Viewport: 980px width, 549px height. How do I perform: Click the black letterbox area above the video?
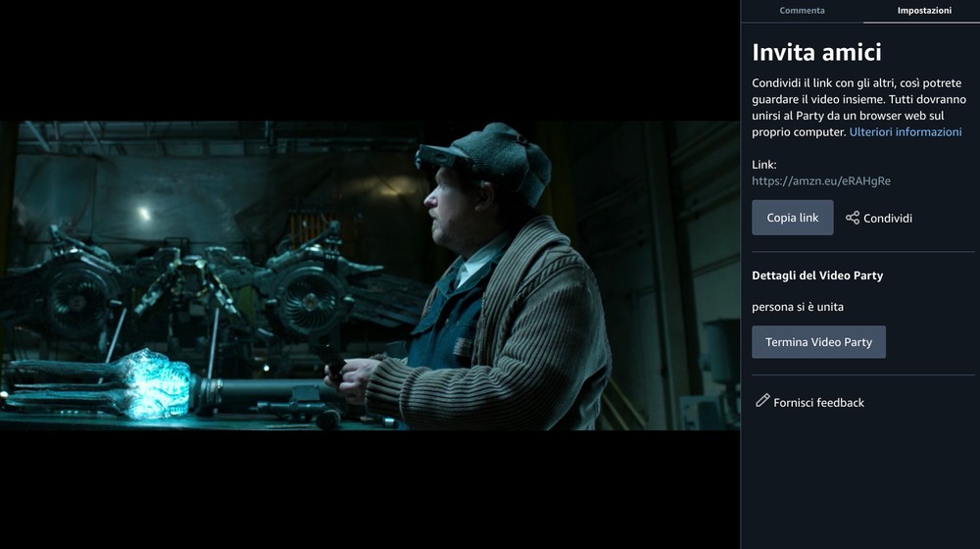click(x=369, y=59)
